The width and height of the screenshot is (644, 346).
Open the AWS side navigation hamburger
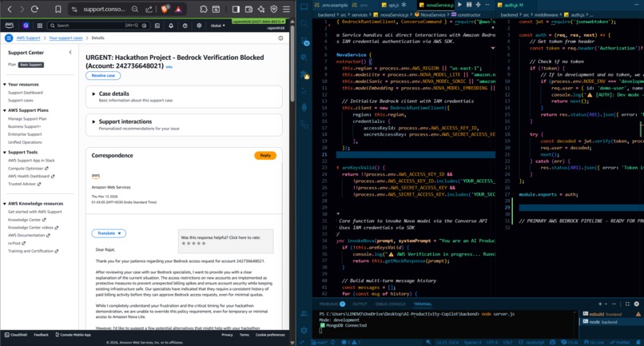[9, 38]
